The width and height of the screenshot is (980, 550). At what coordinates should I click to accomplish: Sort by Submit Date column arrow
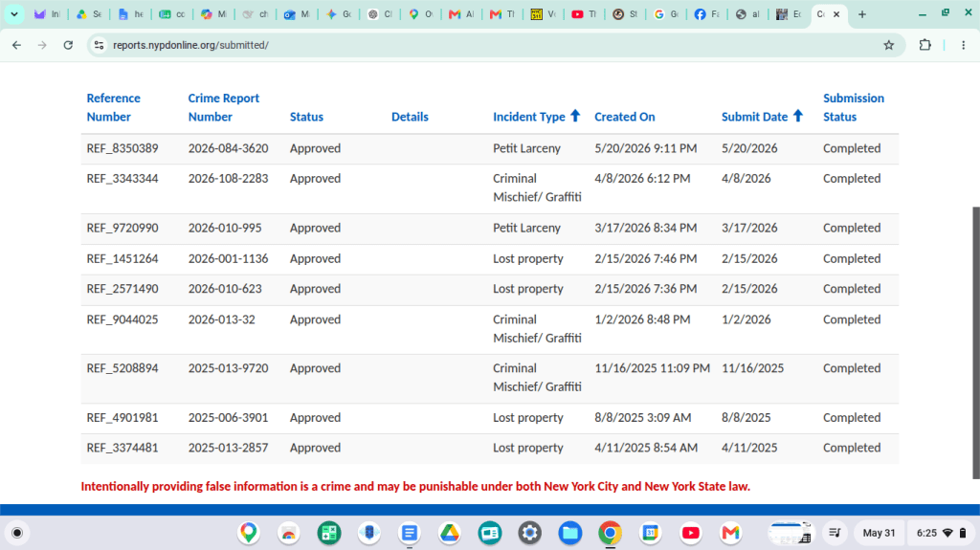pos(797,116)
